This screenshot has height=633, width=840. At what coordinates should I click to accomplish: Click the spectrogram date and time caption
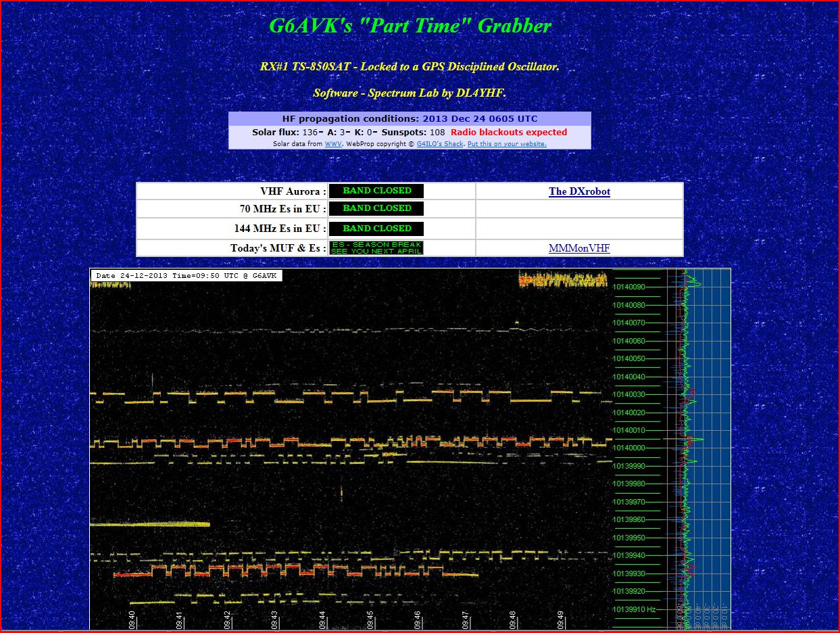click(186, 275)
